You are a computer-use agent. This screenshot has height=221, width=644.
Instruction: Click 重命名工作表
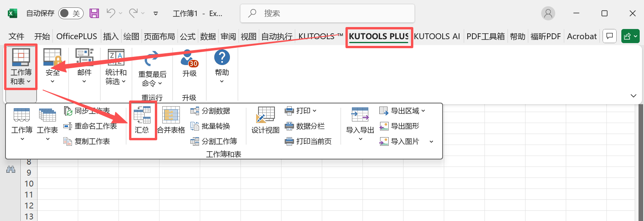click(x=90, y=126)
